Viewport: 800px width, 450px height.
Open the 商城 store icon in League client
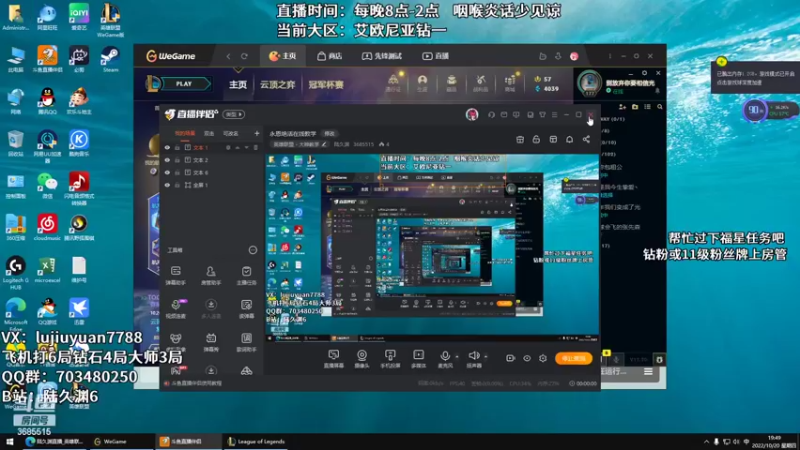click(510, 83)
